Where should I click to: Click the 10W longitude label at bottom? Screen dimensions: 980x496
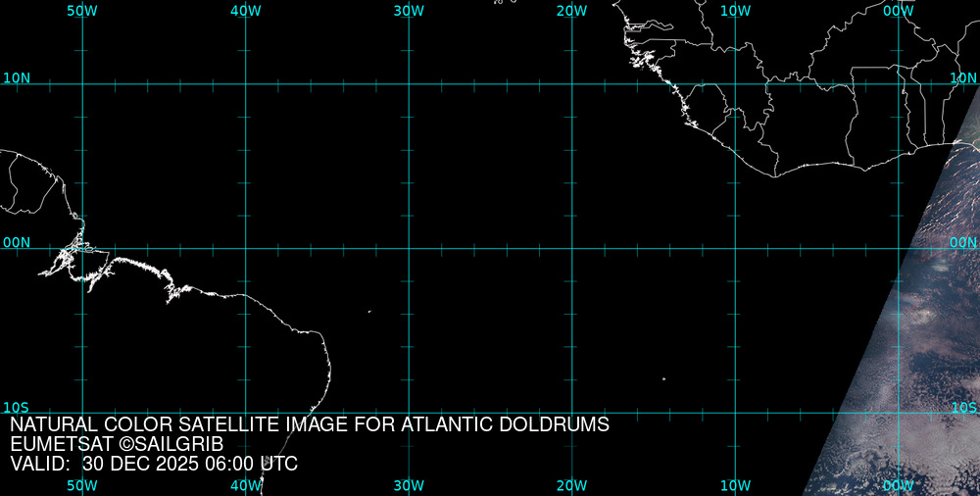pos(735,485)
